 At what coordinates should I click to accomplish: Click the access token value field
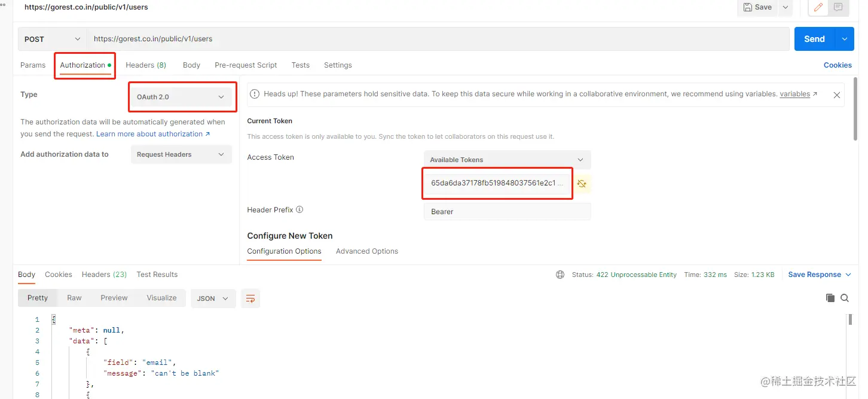[x=497, y=183]
